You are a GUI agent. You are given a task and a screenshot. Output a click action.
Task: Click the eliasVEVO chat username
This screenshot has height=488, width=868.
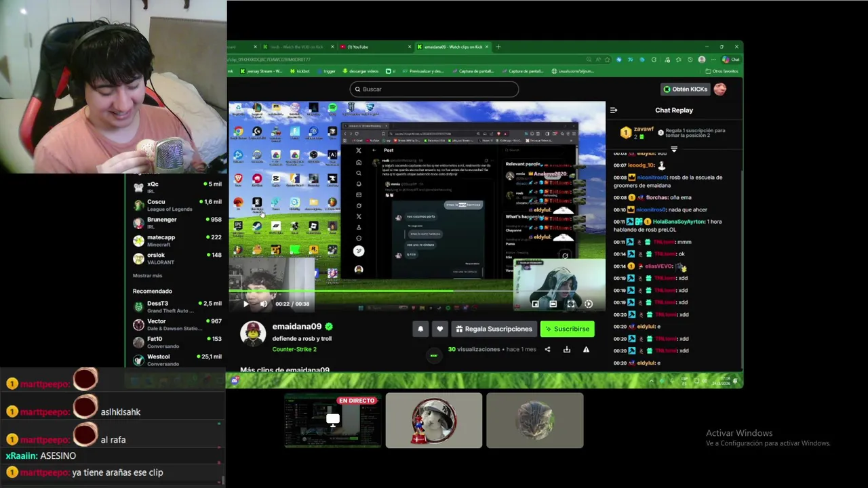click(657, 266)
